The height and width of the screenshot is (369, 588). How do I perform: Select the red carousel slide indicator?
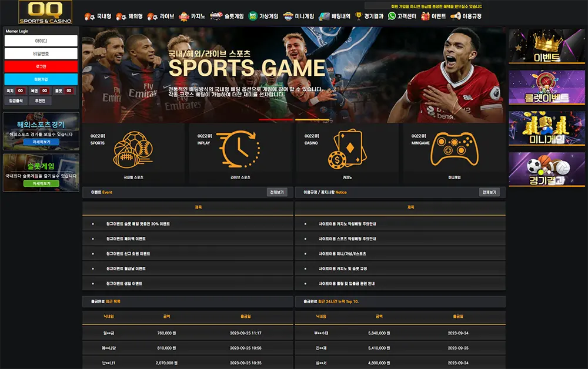pyautogui.click(x=276, y=119)
